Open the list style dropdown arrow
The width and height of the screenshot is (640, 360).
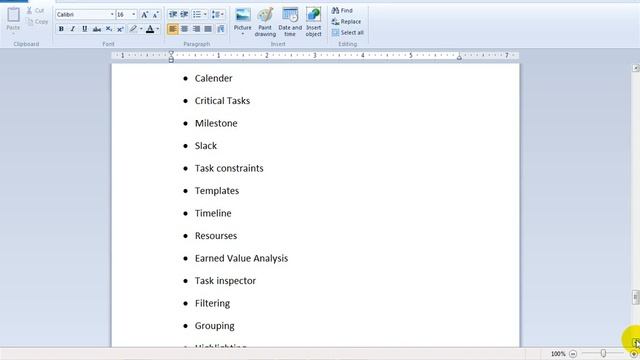click(x=205, y=15)
